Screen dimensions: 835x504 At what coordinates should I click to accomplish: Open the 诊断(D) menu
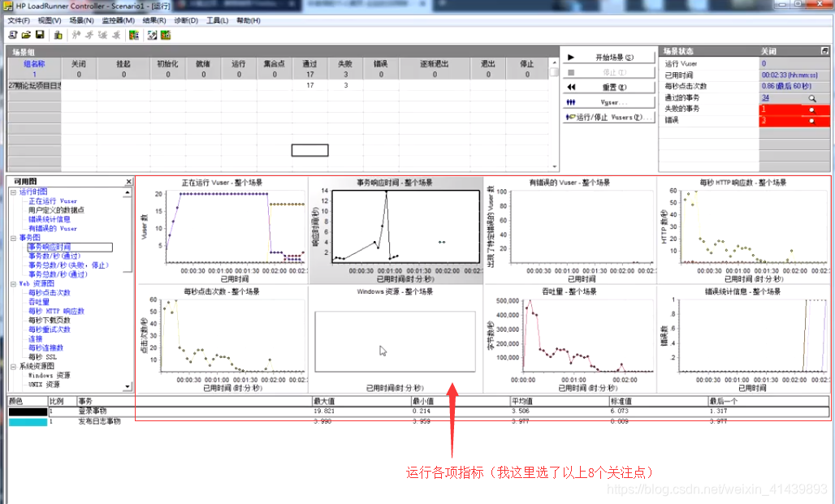186,20
